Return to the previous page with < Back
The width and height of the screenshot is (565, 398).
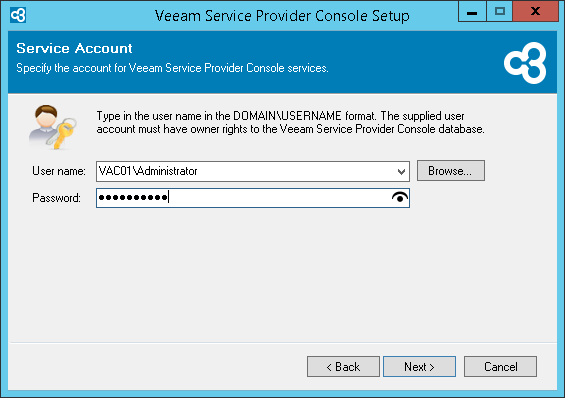[x=343, y=367]
